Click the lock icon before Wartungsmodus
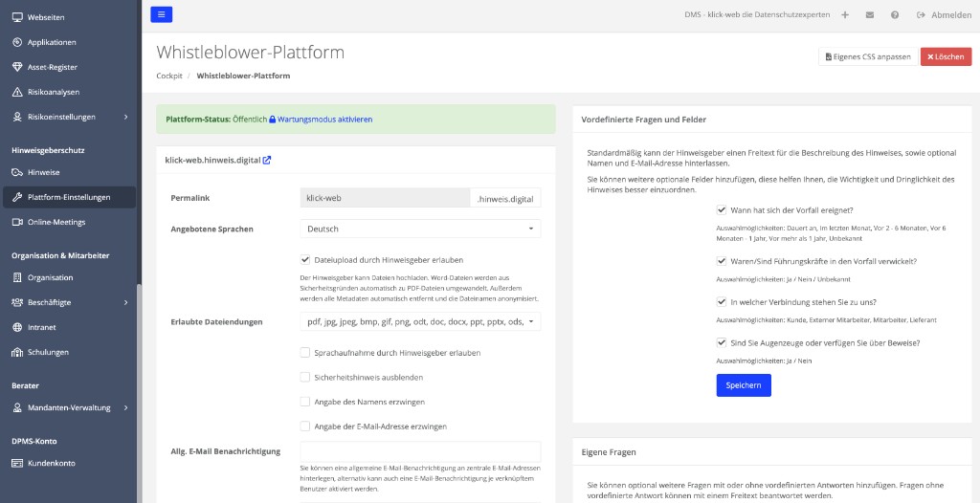980x503 pixels. click(x=273, y=120)
